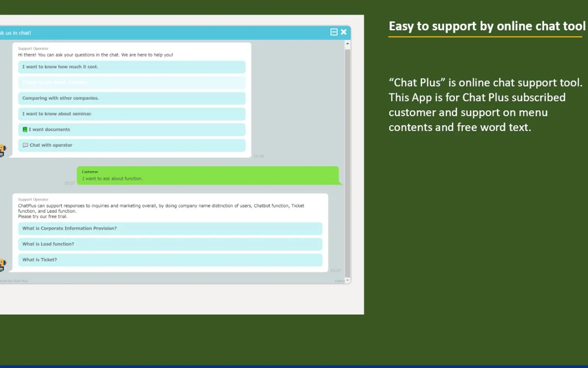588x368 pixels.
Task: Click the 'Please try our free trial.' text
Action: pyautogui.click(x=43, y=216)
